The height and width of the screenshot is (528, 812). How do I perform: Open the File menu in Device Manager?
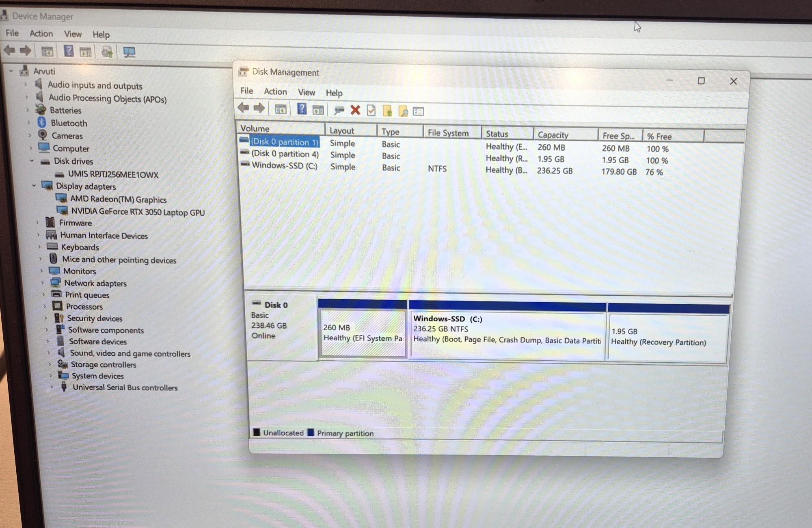click(x=12, y=33)
